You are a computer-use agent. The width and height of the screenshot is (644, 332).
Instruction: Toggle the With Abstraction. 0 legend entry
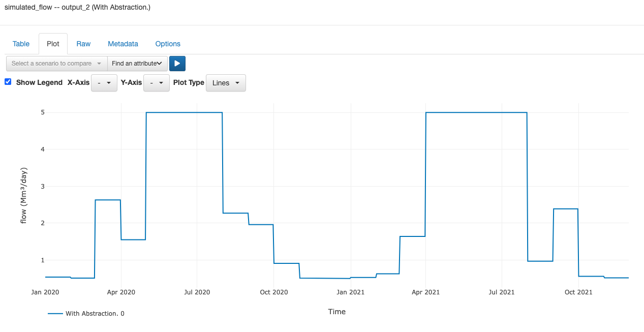[x=95, y=314]
